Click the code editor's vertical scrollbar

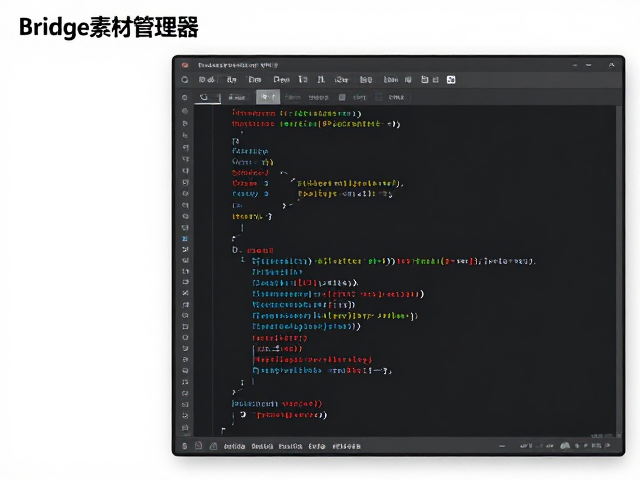(x=619, y=271)
